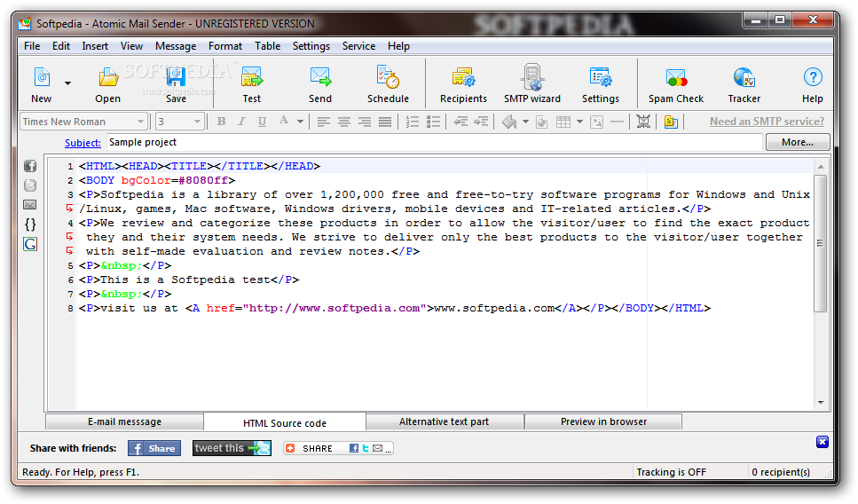
Task: Click the Send mail icon
Action: point(320,83)
